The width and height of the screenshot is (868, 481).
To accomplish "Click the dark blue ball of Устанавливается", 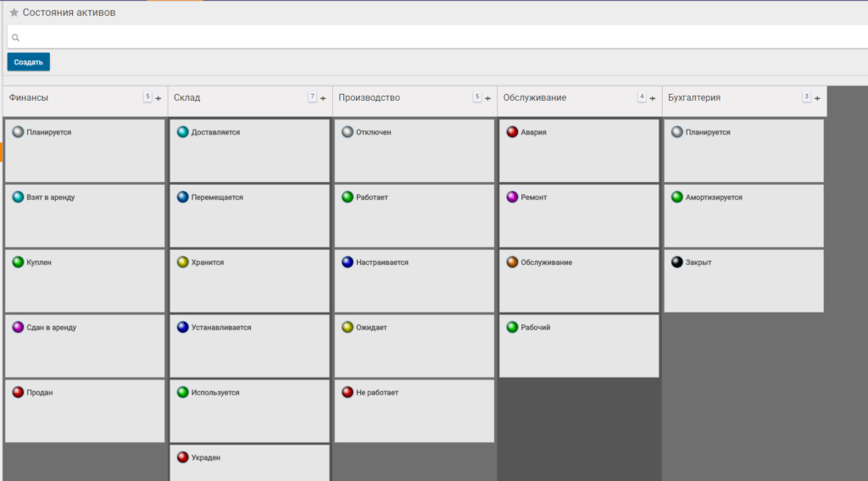I will (183, 327).
